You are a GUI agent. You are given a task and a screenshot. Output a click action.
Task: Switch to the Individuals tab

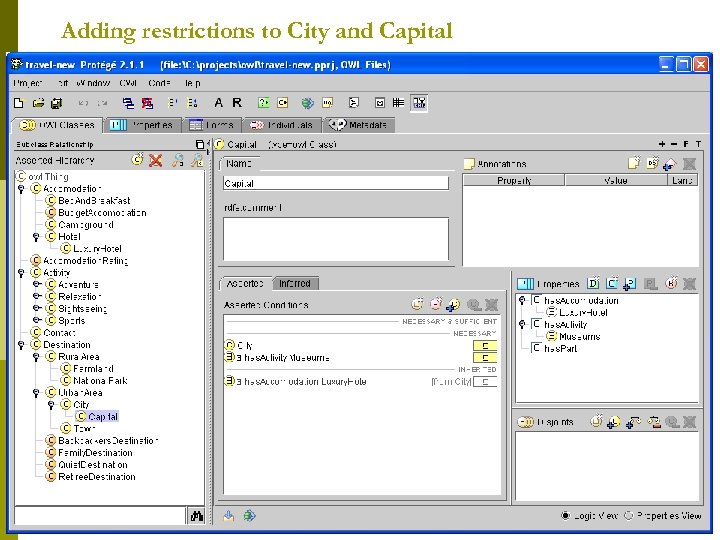(283, 125)
